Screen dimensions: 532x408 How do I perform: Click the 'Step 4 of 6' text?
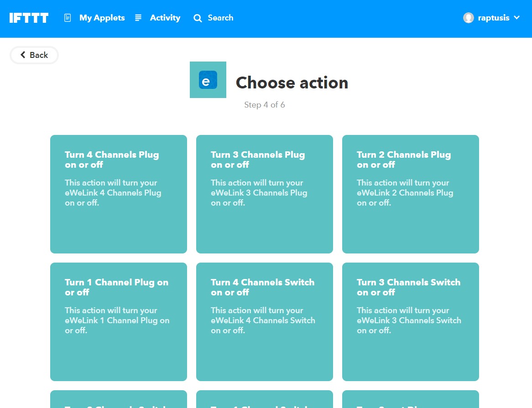264,105
